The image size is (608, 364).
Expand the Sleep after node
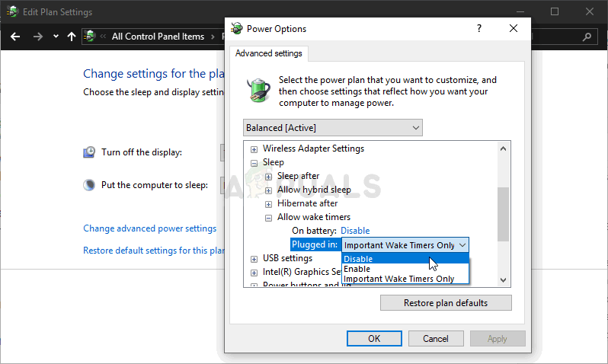pos(268,177)
